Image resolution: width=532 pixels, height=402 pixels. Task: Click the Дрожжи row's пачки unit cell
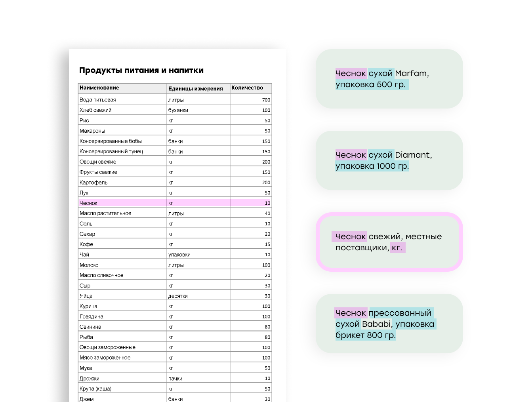(x=198, y=378)
